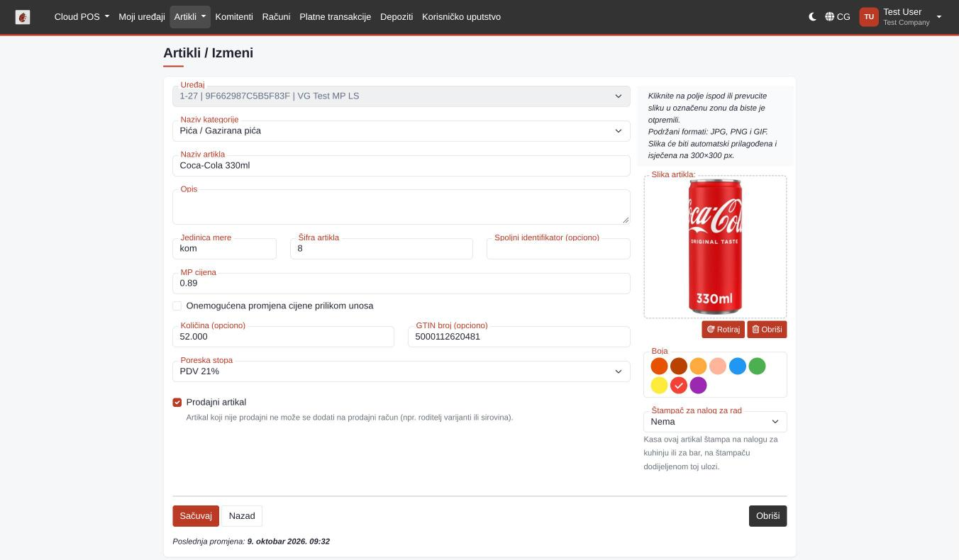The image size is (959, 560).
Task: Click the Šifra artikla field
Action: tap(382, 249)
